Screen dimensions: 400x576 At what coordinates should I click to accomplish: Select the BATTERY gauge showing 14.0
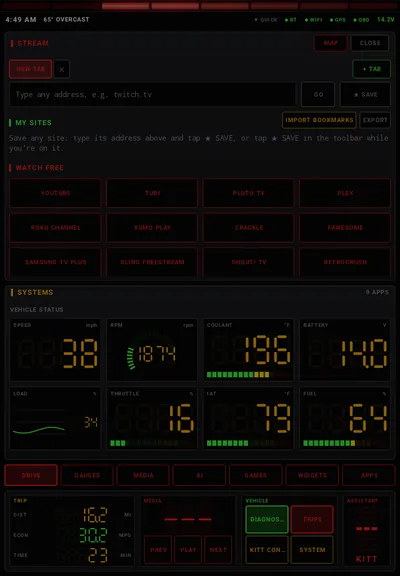coord(345,350)
